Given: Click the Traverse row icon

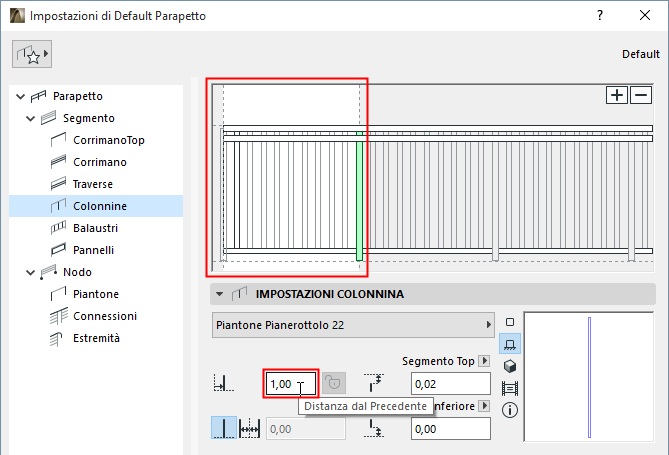Looking at the screenshot, I should (58, 184).
